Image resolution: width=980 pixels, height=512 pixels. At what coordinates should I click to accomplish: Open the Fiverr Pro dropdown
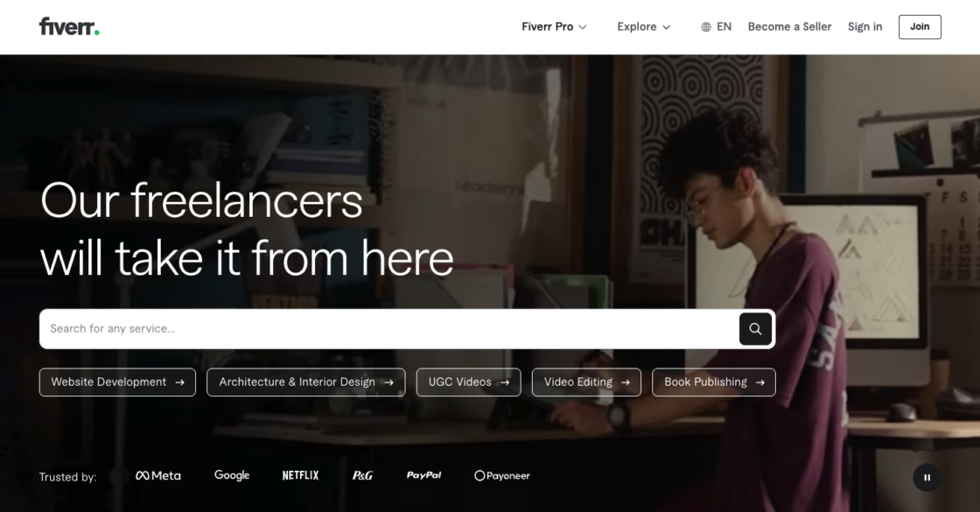(554, 26)
